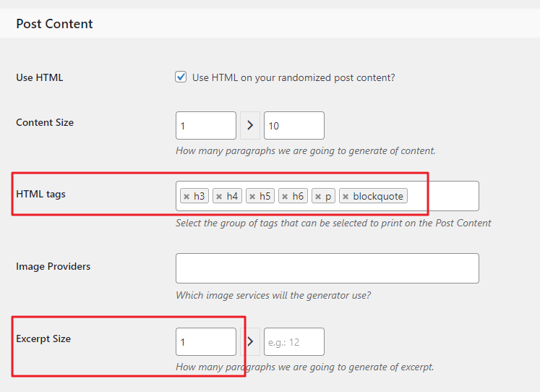
Task: Remove the h5 tag chip
Action: click(252, 197)
